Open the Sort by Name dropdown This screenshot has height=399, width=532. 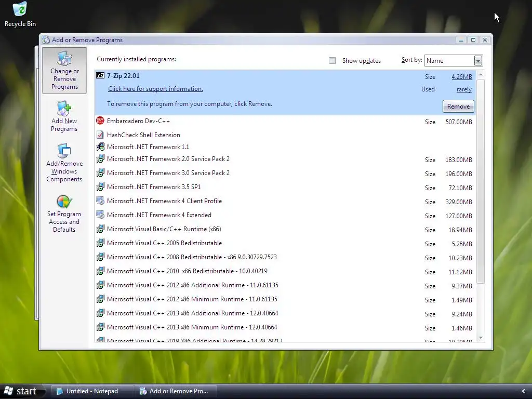[478, 60]
